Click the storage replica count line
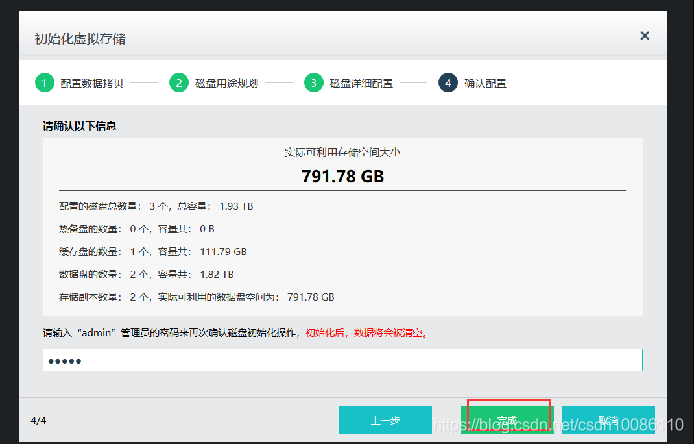Image resolution: width=694 pixels, height=444 pixels. point(197,297)
